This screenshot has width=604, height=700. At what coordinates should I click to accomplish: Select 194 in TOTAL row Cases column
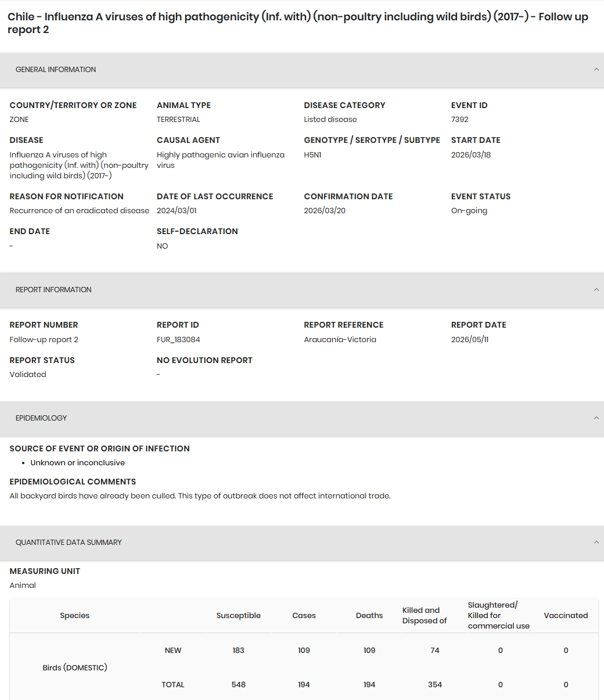(304, 685)
